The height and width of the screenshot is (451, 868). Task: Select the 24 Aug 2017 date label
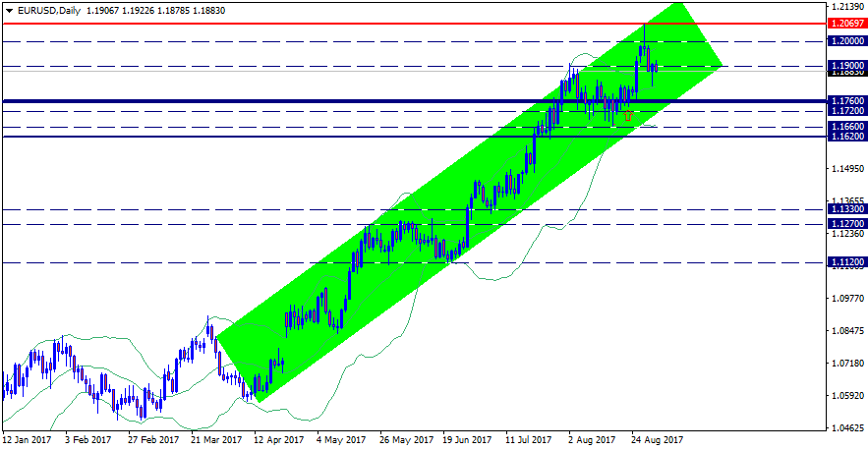(658, 440)
